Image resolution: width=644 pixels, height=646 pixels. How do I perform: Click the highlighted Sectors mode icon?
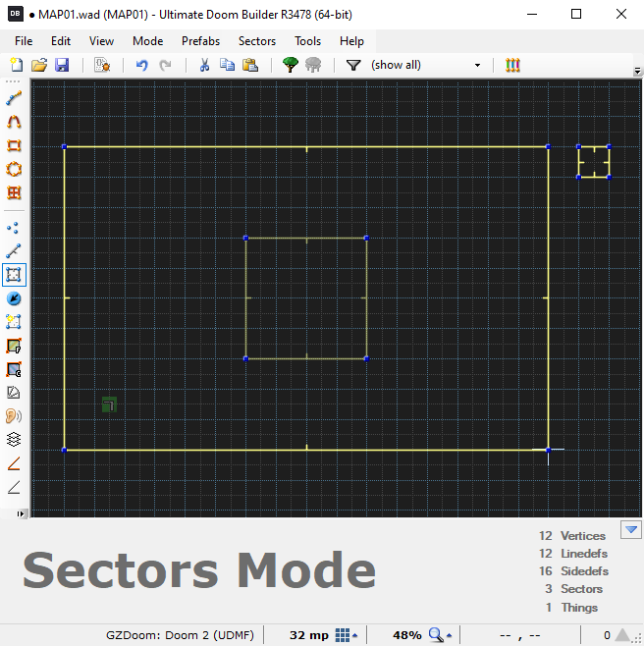pos(14,275)
